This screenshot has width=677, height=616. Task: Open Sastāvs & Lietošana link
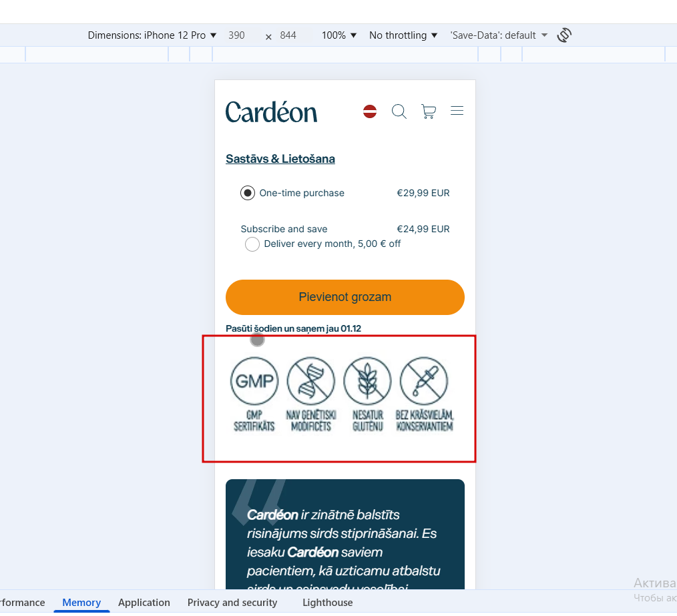click(280, 159)
